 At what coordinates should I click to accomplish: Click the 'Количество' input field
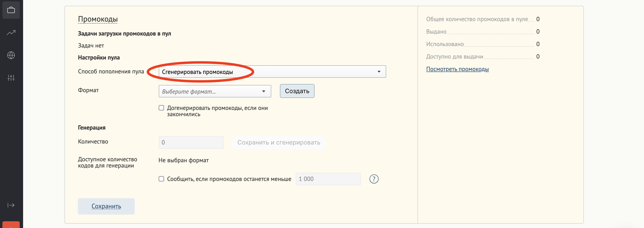point(191,142)
